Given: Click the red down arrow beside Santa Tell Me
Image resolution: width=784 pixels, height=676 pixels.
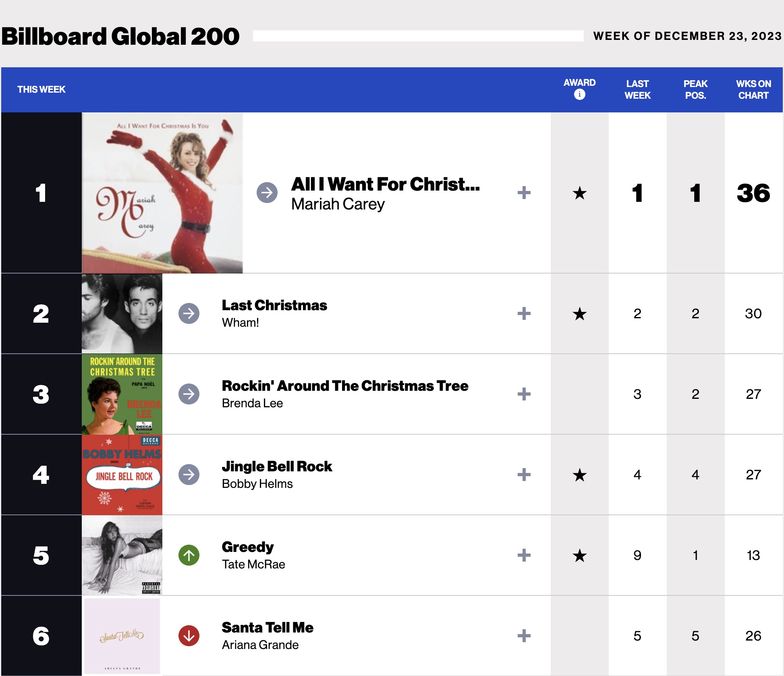Looking at the screenshot, I should (x=189, y=636).
